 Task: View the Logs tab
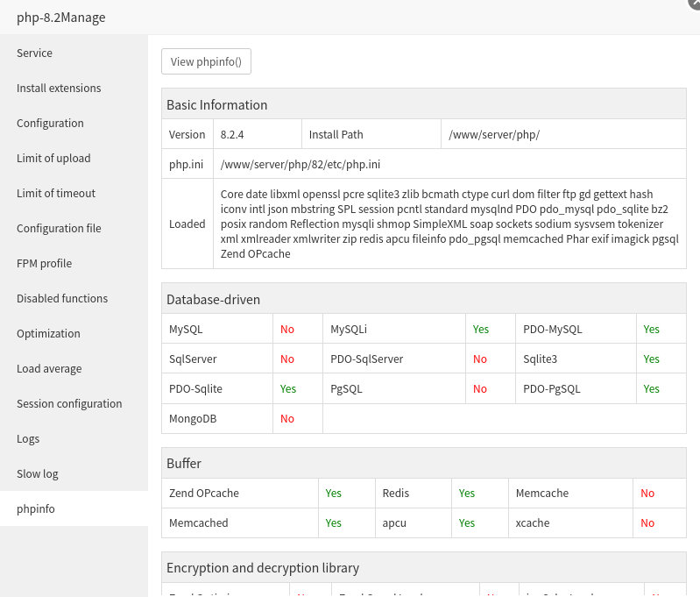[x=28, y=439]
